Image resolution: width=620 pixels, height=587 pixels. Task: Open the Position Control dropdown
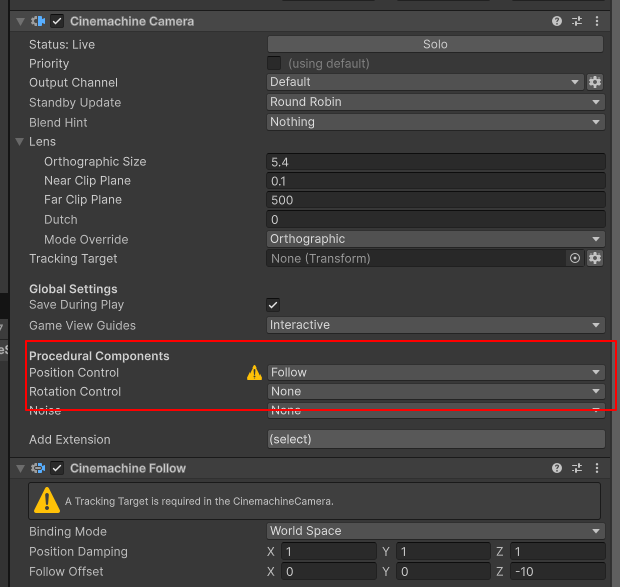point(436,372)
